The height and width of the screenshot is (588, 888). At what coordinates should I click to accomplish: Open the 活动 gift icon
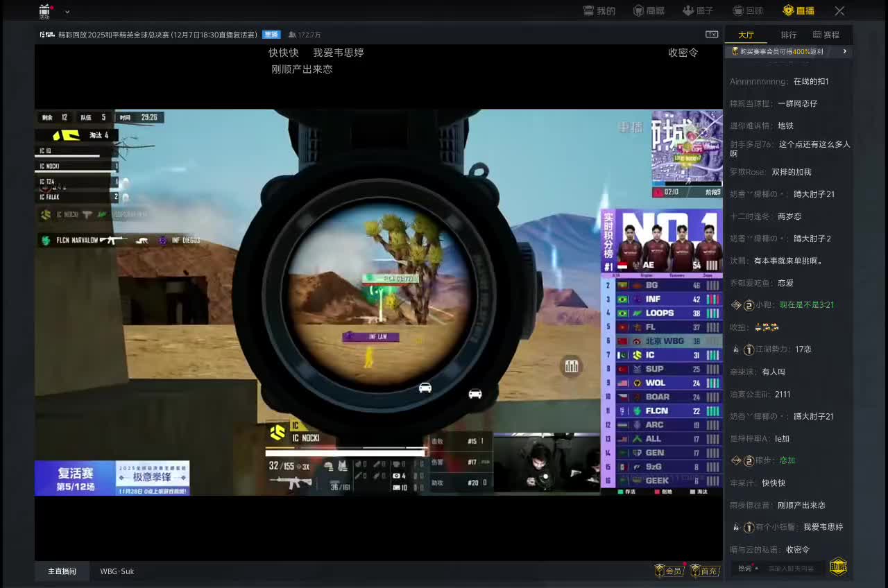[x=45, y=10]
